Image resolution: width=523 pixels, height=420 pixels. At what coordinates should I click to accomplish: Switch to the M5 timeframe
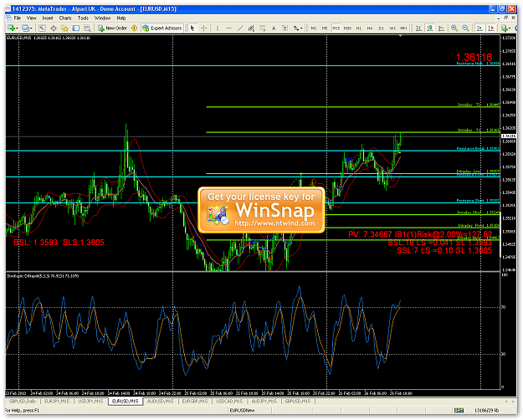(x=325, y=28)
